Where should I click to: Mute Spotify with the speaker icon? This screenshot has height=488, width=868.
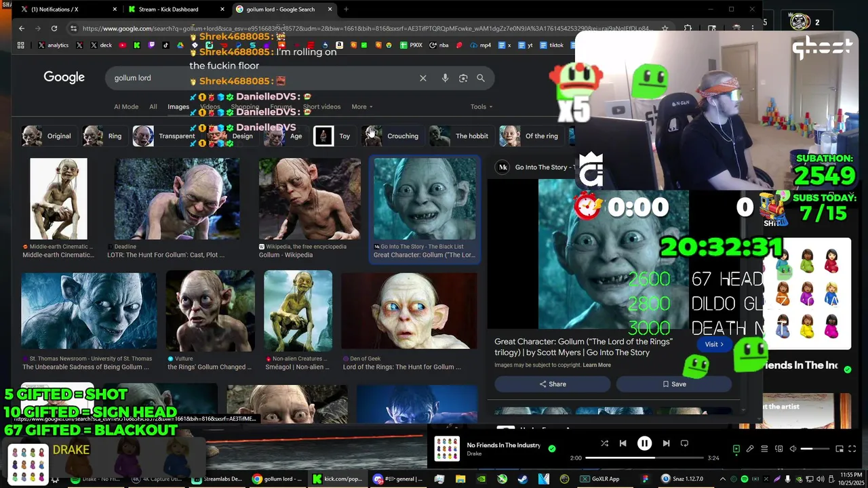pyautogui.click(x=793, y=449)
